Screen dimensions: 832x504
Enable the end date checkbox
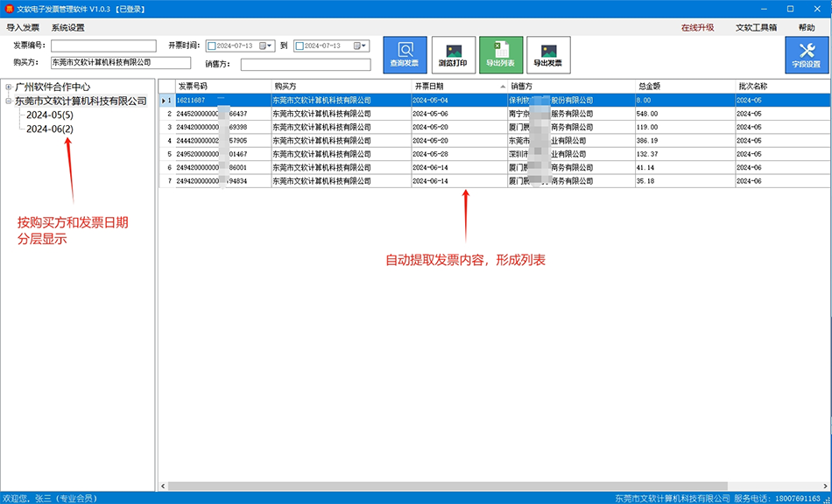(x=300, y=45)
